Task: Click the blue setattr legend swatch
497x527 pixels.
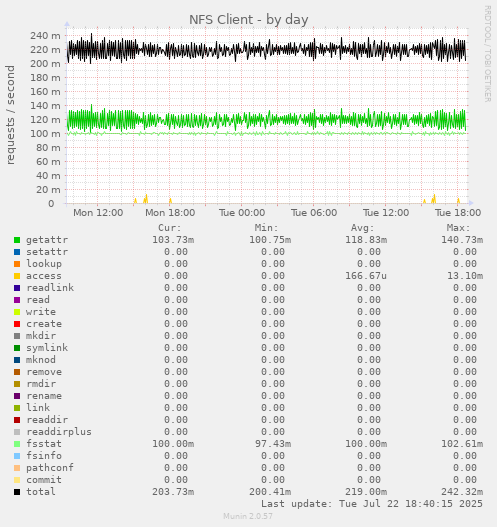Action: [x=17, y=252]
